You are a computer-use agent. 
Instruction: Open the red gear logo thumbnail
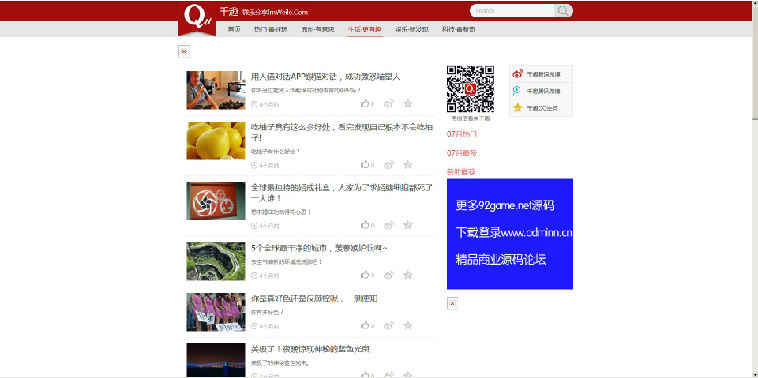(x=216, y=201)
